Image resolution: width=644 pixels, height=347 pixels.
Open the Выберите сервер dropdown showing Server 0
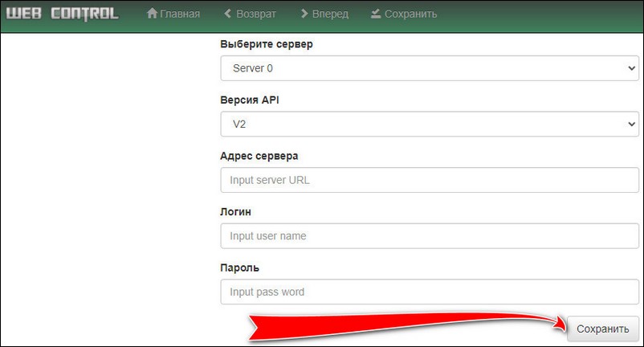(x=430, y=68)
